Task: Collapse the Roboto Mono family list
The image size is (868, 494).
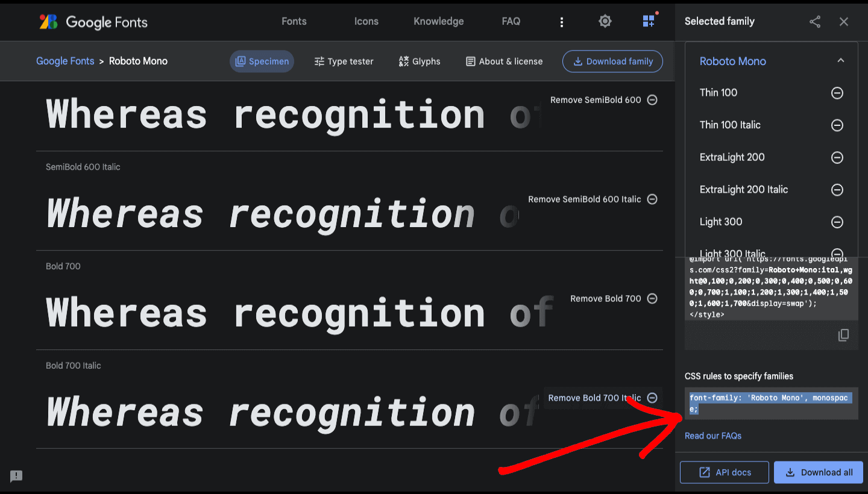Action: [x=841, y=61]
